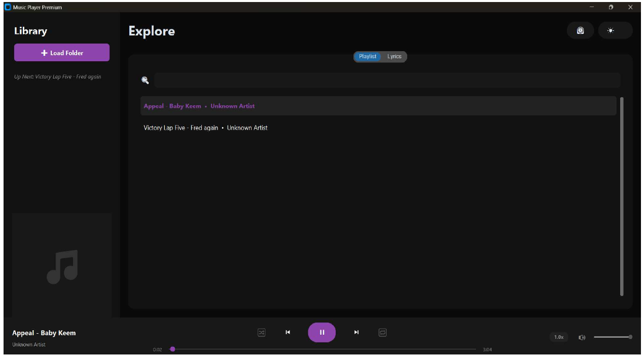This screenshot has height=357, width=644.
Task: Close the Music Player Premium window
Action: [x=631, y=7]
